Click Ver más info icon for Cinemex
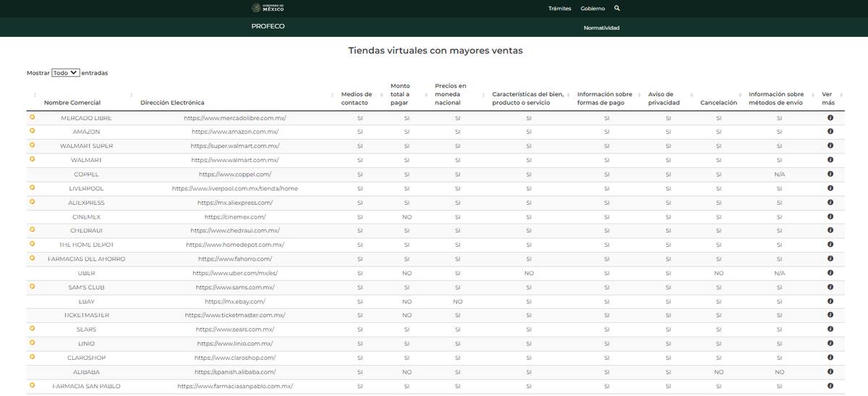The height and width of the screenshot is (396, 868). click(x=830, y=216)
